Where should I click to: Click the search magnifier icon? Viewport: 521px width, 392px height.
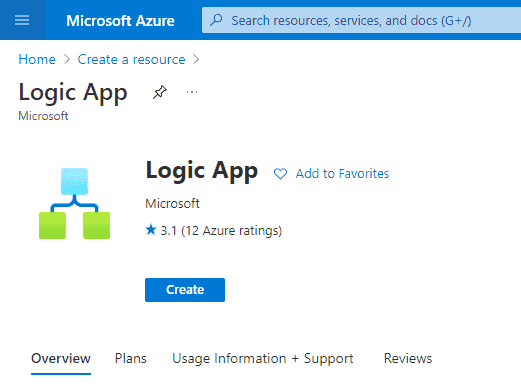(x=216, y=20)
